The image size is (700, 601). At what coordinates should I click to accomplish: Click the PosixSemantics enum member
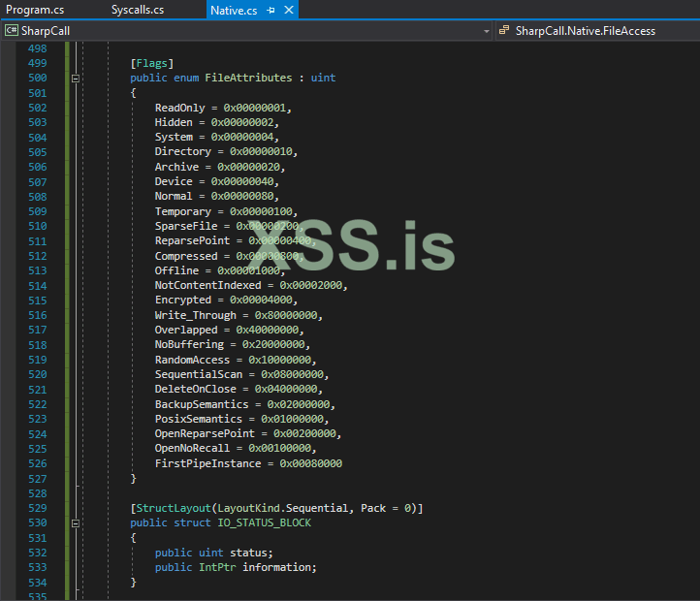point(199,419)
